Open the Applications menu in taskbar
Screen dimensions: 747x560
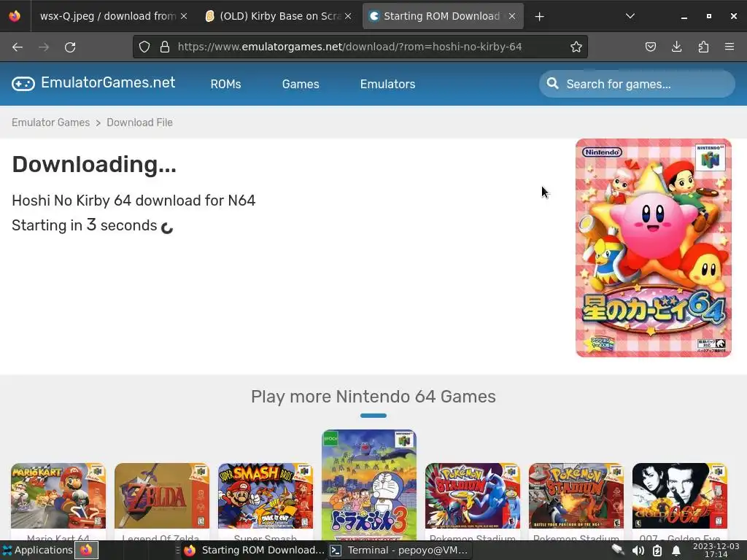(x=37, y=550)
